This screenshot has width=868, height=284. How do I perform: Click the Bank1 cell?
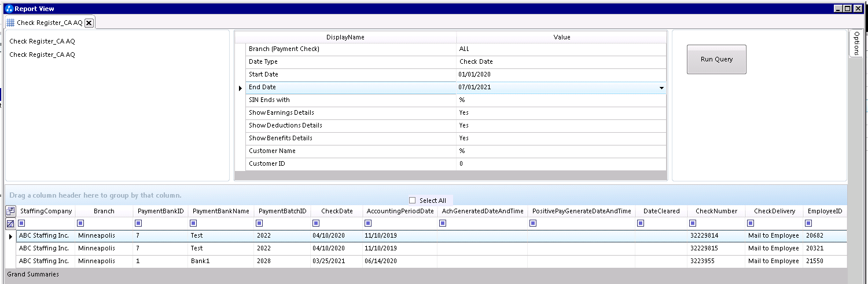(222, 261)
